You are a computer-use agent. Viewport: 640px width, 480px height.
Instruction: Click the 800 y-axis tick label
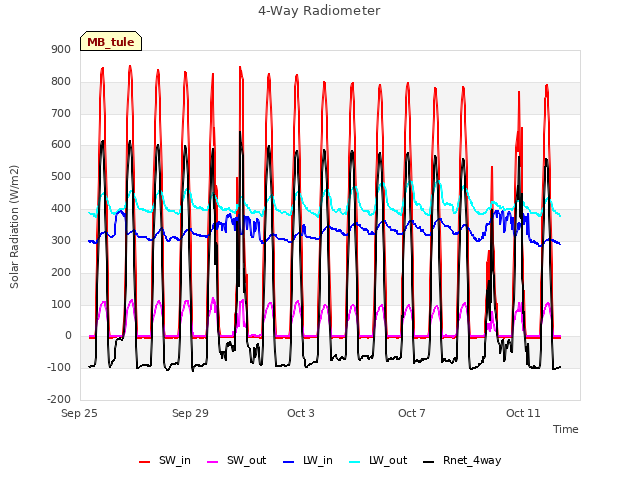[61, 82]
